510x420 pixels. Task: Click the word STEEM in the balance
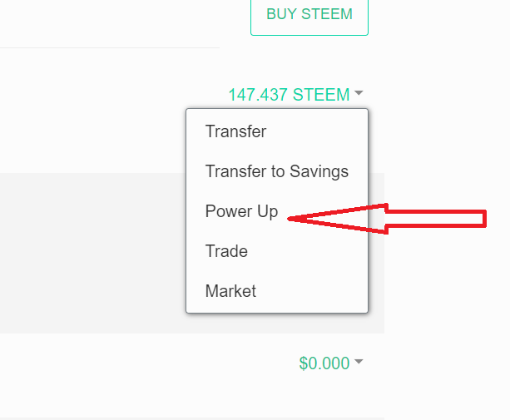coord(321,95)
